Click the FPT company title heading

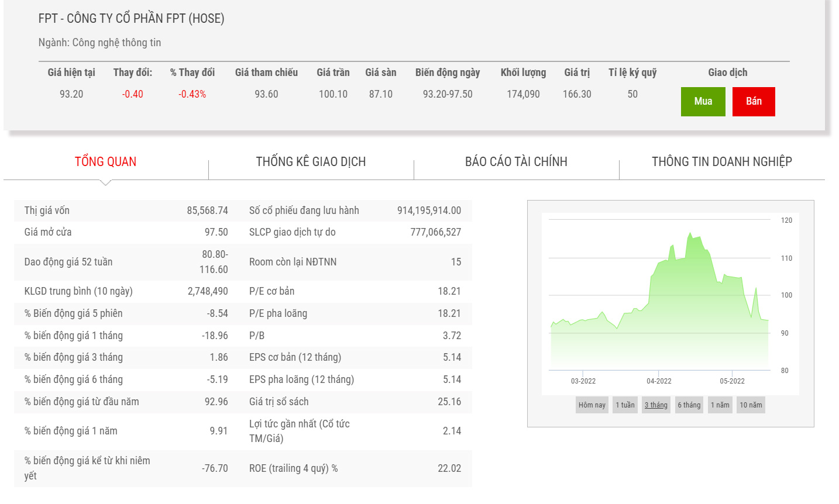click(x=131, y=19)
